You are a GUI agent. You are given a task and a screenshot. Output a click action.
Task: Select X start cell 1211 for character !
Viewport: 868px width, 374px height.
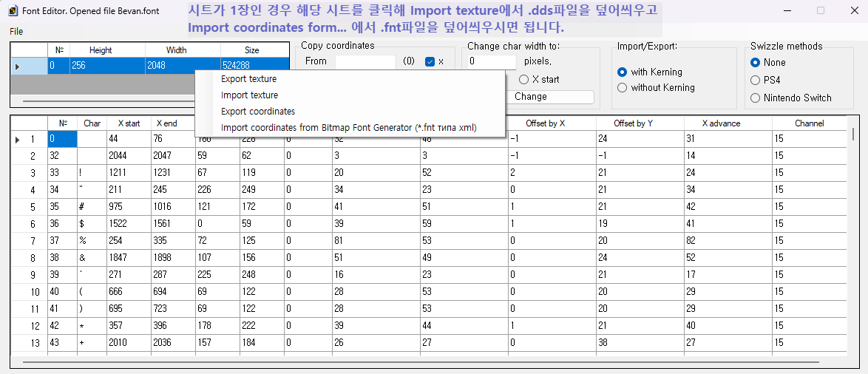coord(129,173)
